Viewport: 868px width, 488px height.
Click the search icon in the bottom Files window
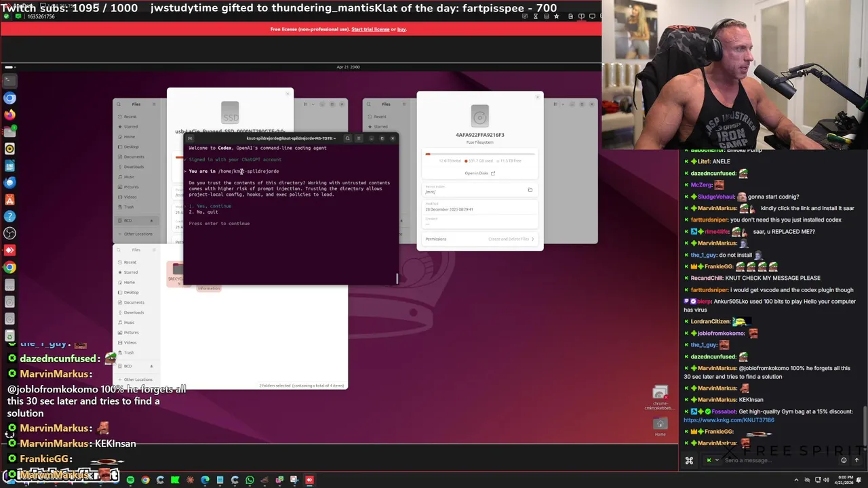click(119, 250)
